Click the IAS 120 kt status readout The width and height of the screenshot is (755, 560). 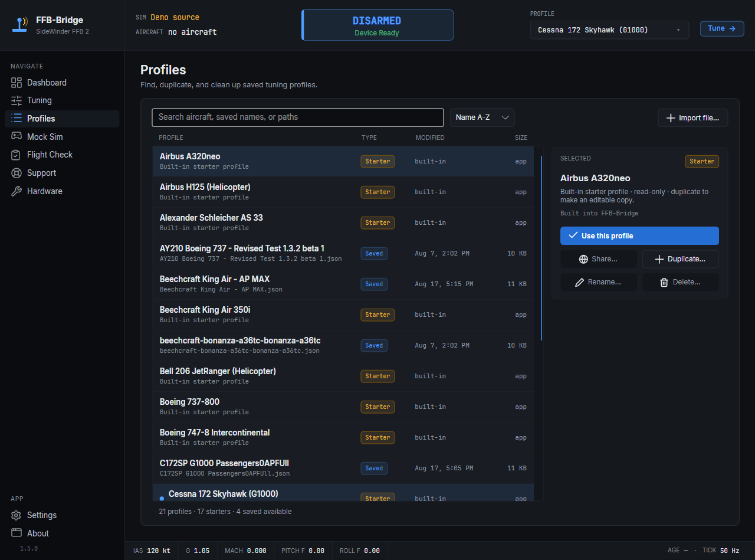pyautogui.click(x=152, y=551)
